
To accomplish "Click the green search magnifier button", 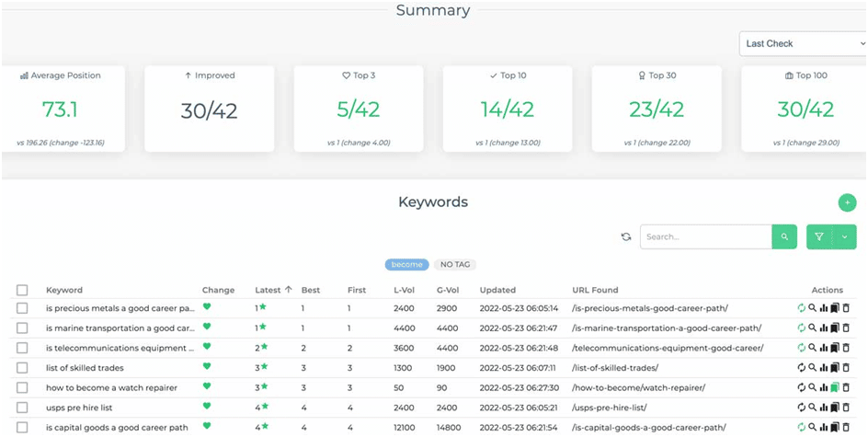I will pos(784,236).
